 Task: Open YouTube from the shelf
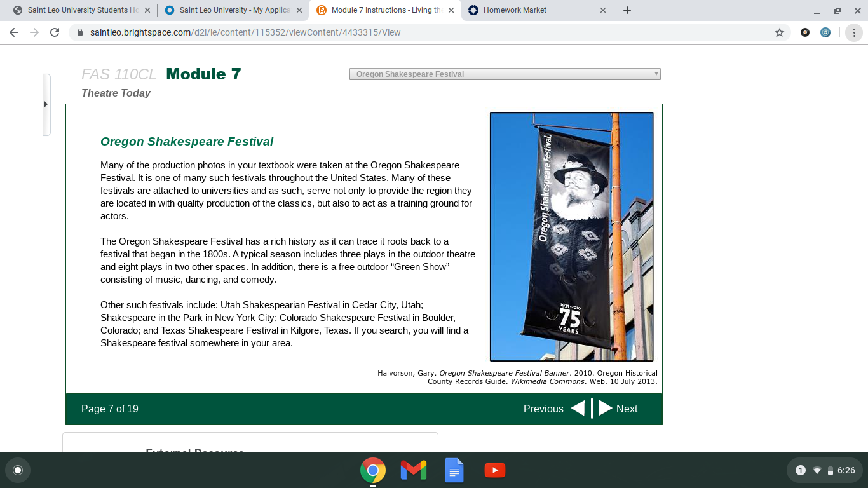point(495,470)
